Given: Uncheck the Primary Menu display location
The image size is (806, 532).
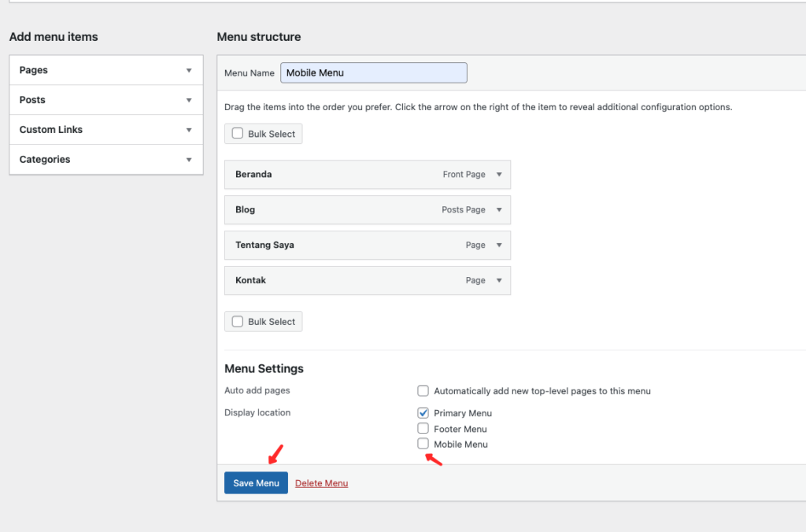Looking at the screenshot, I should tap(423, 413).
